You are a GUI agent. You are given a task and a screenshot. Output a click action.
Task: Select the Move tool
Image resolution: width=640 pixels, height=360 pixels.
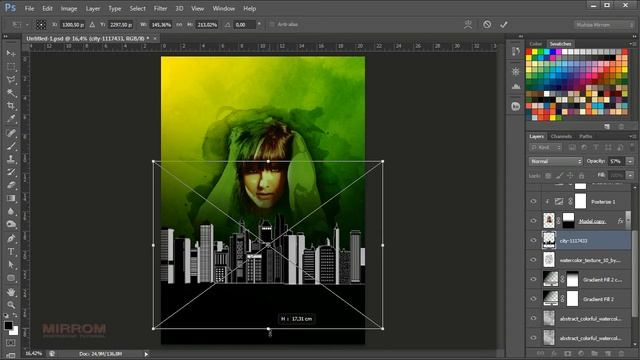pyautogui.click(x=11, y=53)
